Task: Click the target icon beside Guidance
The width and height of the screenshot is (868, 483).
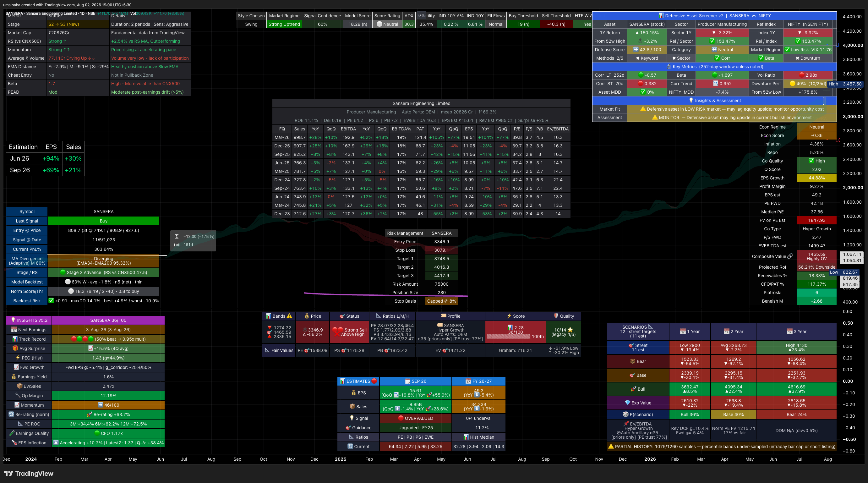Action: coord(348,427)
